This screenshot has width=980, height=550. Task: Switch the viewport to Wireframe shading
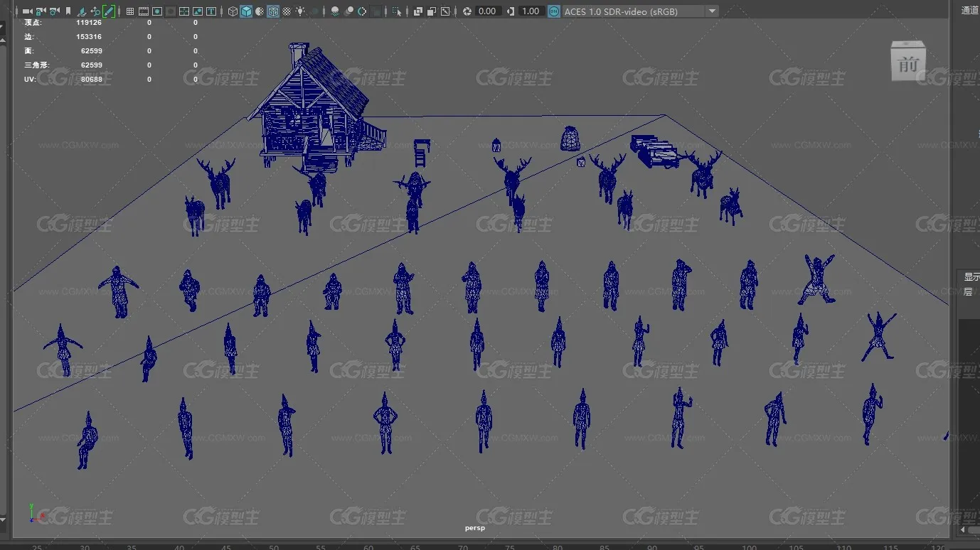click(x=233, y=11)
